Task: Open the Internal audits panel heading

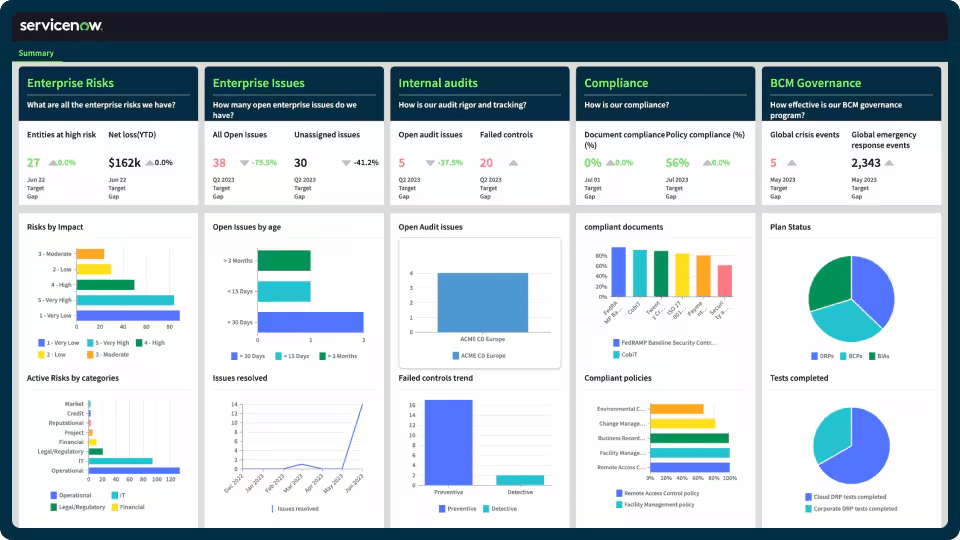Action: tap(438, 83)
